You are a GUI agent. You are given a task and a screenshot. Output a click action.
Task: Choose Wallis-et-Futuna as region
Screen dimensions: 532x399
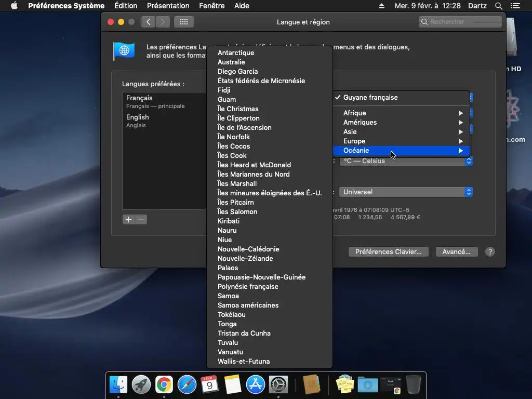coord(270,362)
